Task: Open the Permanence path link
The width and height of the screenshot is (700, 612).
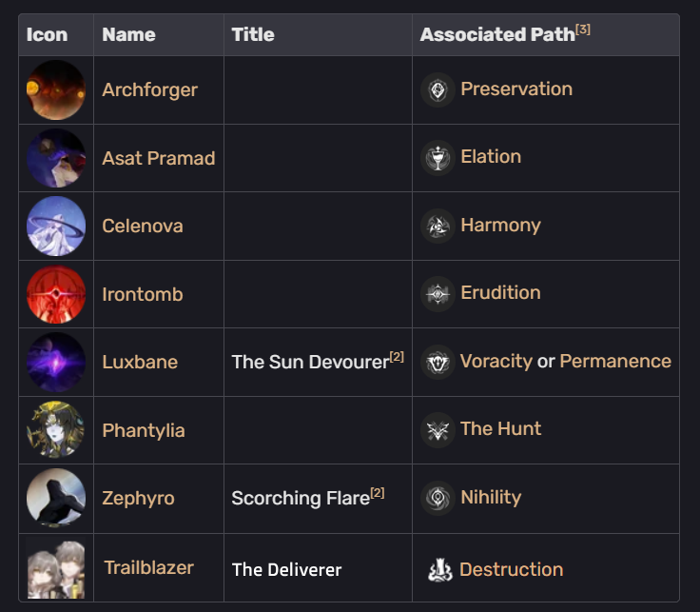Action: pos(615,361)
